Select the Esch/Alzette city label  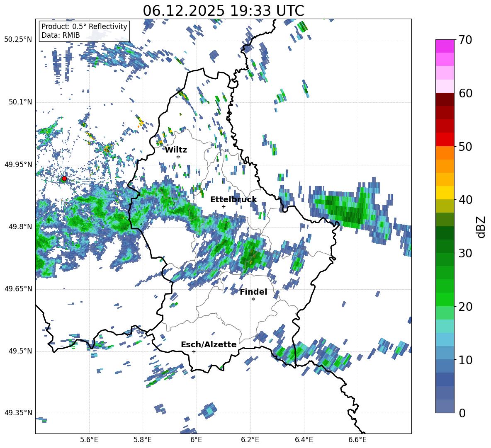(x=209, y=344)
